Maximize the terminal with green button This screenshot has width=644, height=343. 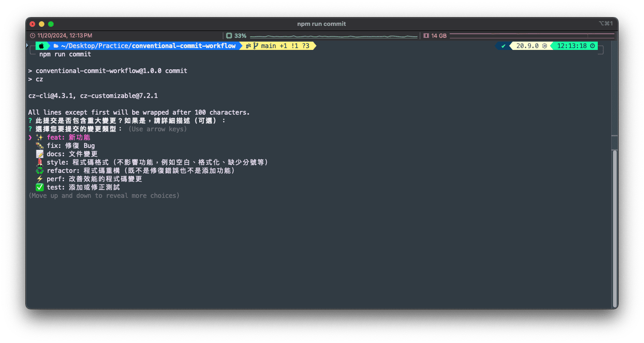(x=51, y=24)
